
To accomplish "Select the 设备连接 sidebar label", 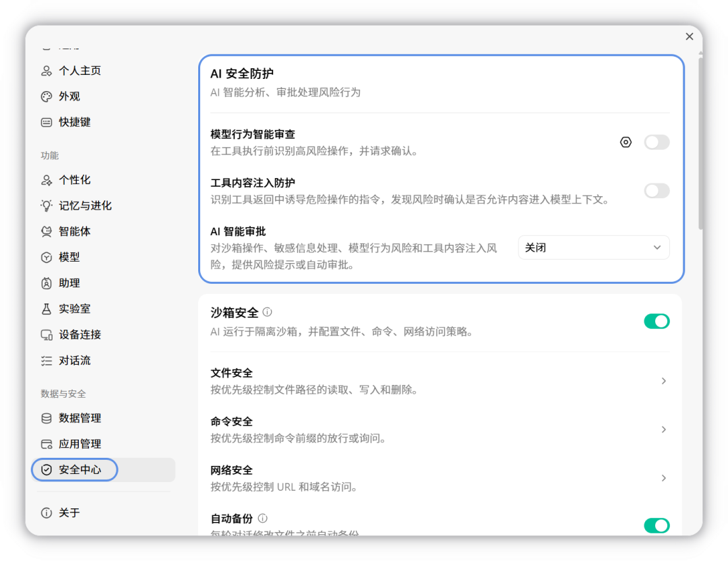I will [x=80, y=335].
